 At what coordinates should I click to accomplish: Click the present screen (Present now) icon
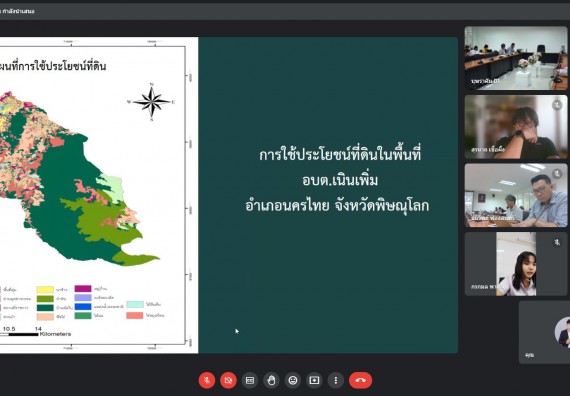pyautogui.click(x=314, y=380)
